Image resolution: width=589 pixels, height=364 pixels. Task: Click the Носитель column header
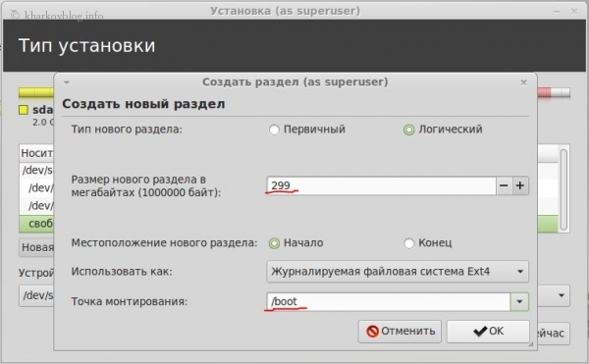[x=36, y=153]
